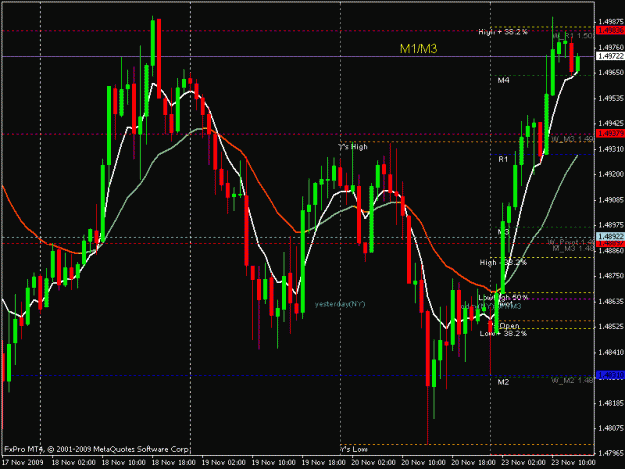This screenshot has width=625, height=469.
Task: Select the "W_M2" weekly pivot label
Action: [x=572, y=381]
